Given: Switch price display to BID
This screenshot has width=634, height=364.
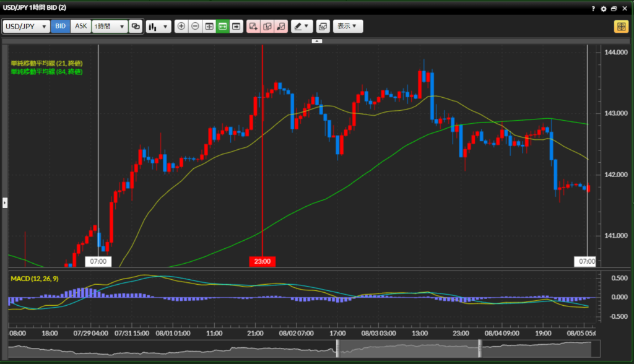Looking at the screenshot, I should tap(61, 27).
